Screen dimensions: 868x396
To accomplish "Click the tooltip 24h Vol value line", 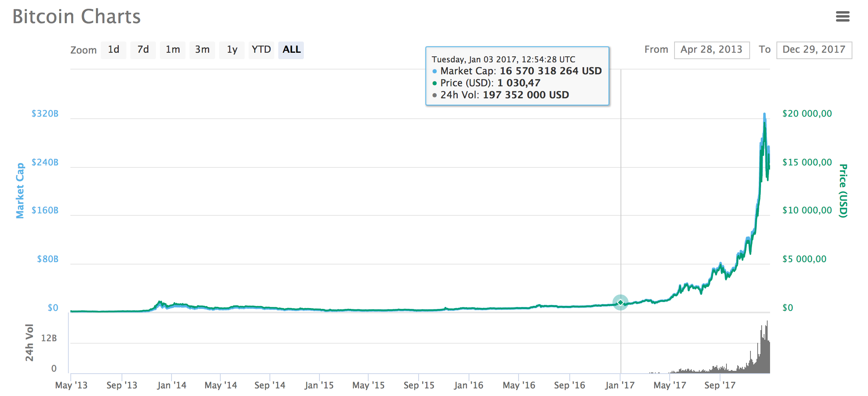I will click(x=501, y=95).
